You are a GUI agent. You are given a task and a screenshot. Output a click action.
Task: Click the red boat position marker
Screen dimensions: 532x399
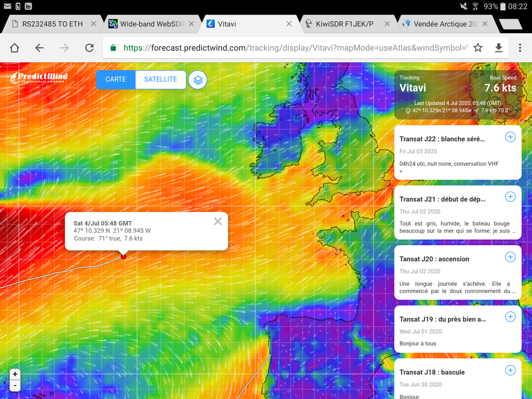(x=124, y=257)
